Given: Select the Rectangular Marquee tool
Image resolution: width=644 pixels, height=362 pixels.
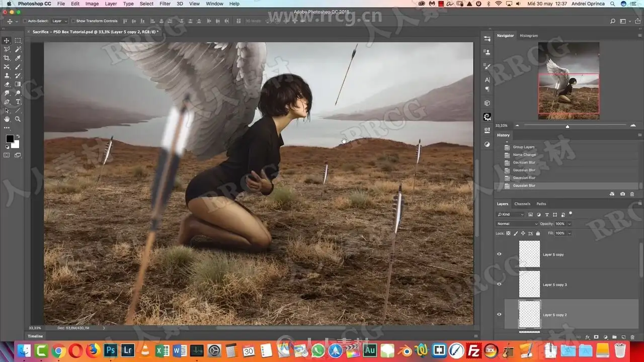Looking at the screenshot, I should pos(18,41).
